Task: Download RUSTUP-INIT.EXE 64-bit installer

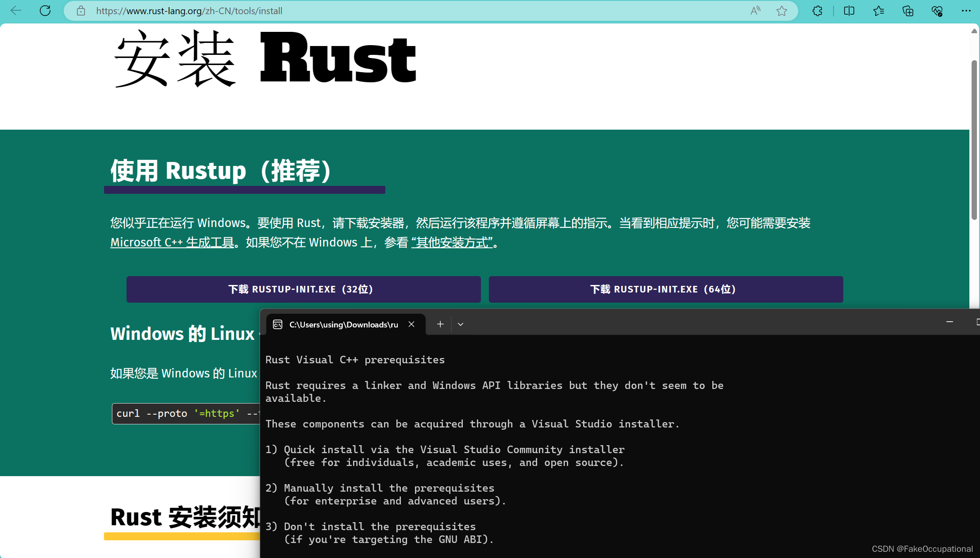Action: tap(665, 289)
